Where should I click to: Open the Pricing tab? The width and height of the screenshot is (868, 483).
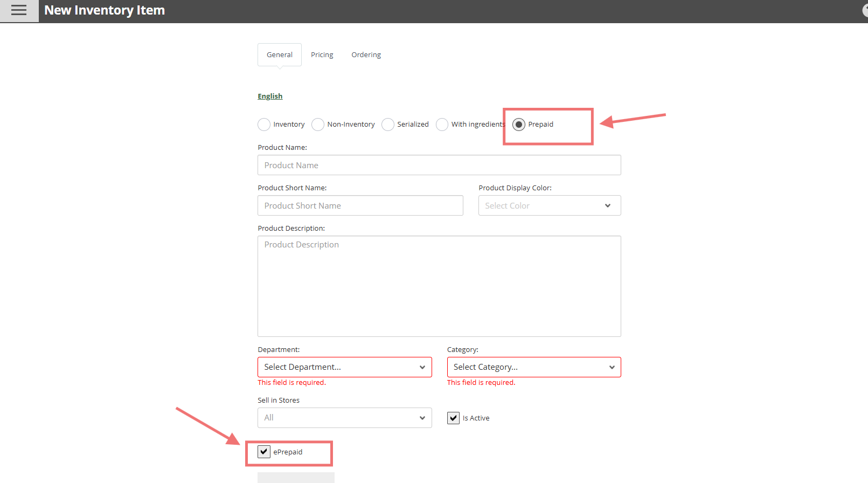coord(322,55)
